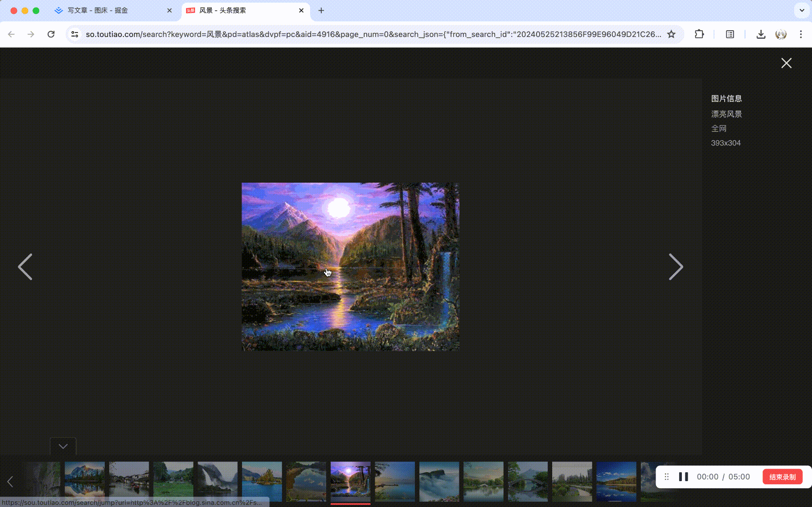Select the blue lake with tree island thumbnail

click(x=262, y=482)
